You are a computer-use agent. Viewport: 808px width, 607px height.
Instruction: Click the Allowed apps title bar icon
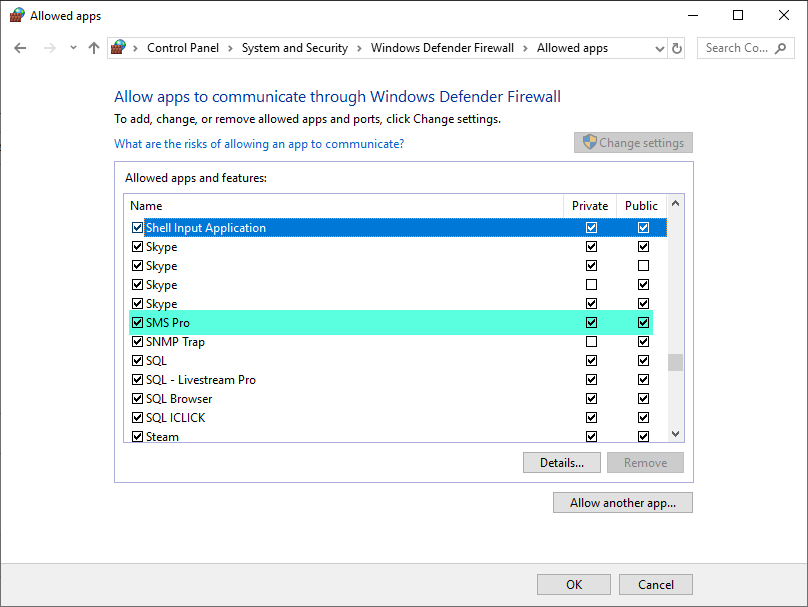(x=17, y=15)
